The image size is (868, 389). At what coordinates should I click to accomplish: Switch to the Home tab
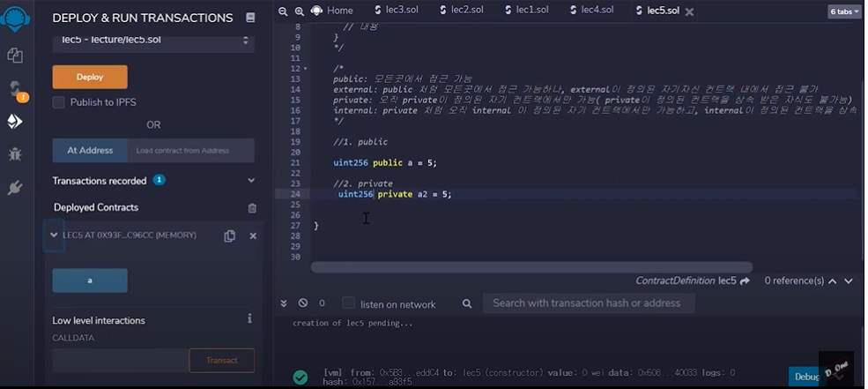[333, 11]
